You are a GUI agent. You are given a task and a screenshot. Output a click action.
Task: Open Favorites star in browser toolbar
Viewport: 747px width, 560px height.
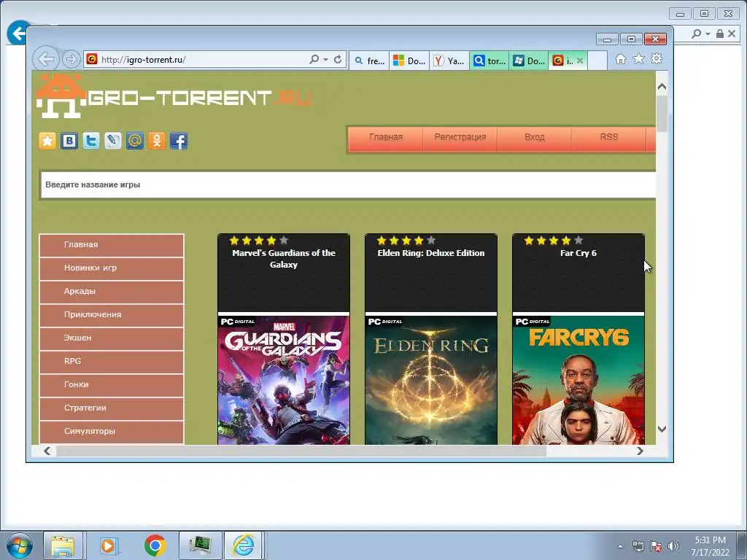click(638, 58)
